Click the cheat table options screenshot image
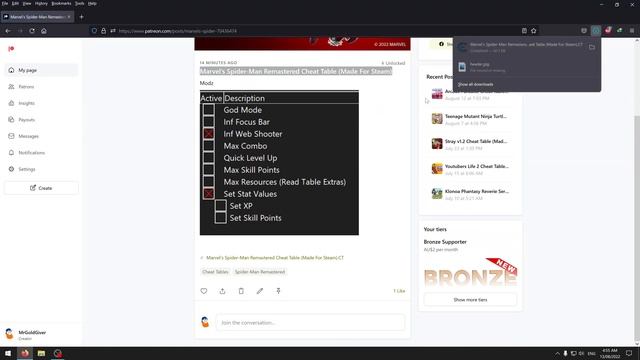The image size is (640, 360). (x=279, y=162)
